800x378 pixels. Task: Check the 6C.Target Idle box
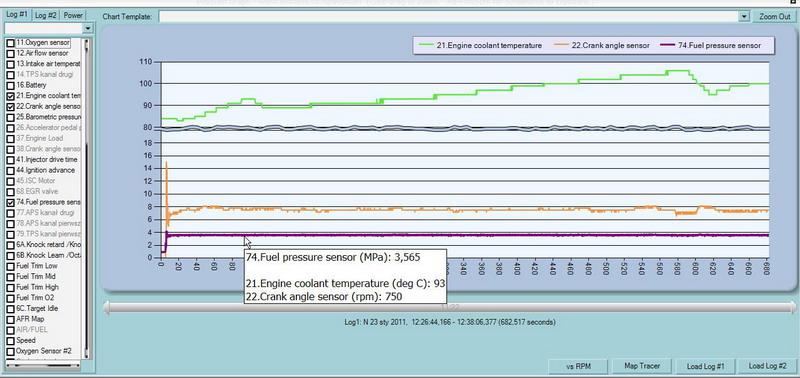(10, 308)
